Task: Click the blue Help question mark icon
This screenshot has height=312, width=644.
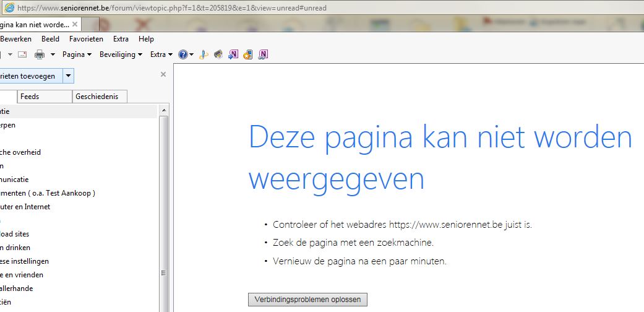Action: click(183, 54)
